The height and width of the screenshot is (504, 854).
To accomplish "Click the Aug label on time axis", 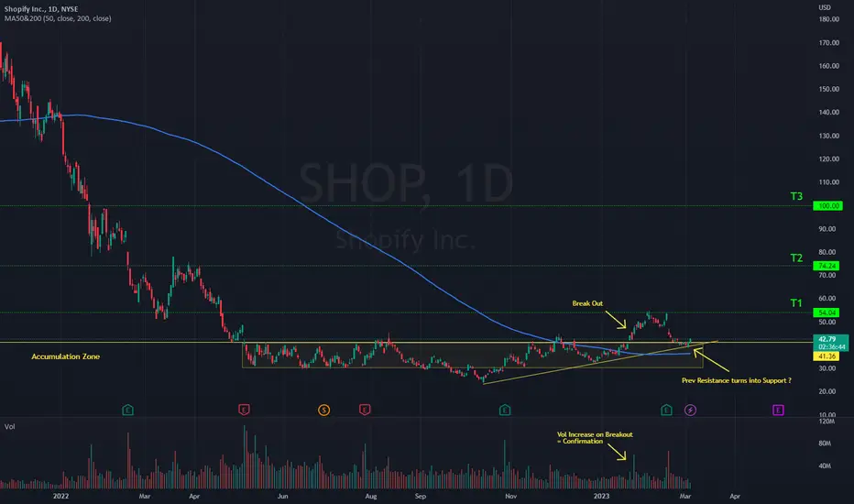I will (371, 497).
